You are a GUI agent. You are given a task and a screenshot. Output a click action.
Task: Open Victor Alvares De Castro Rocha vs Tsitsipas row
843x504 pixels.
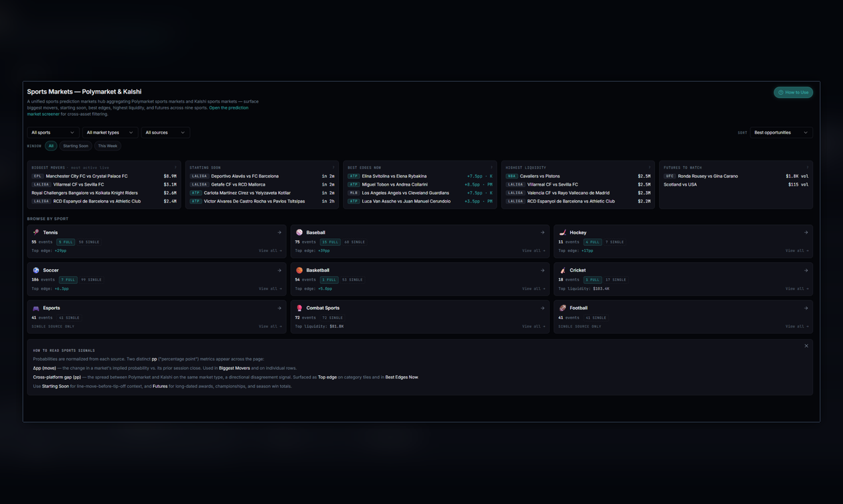[x=262, y=201]
